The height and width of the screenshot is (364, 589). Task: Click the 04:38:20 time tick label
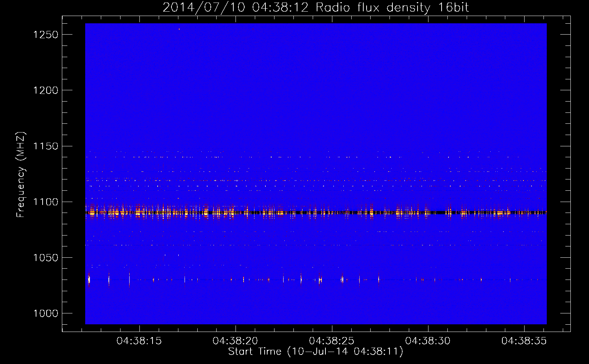click(235, 341)
